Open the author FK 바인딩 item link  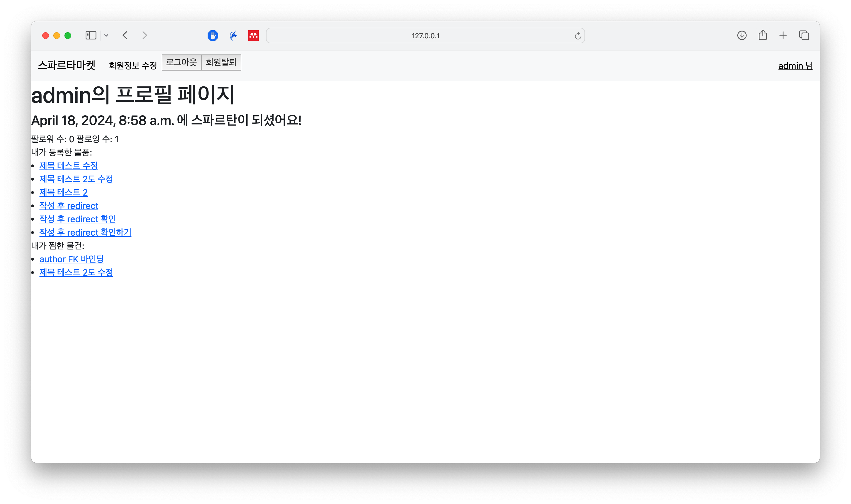[x=72, y=259]
